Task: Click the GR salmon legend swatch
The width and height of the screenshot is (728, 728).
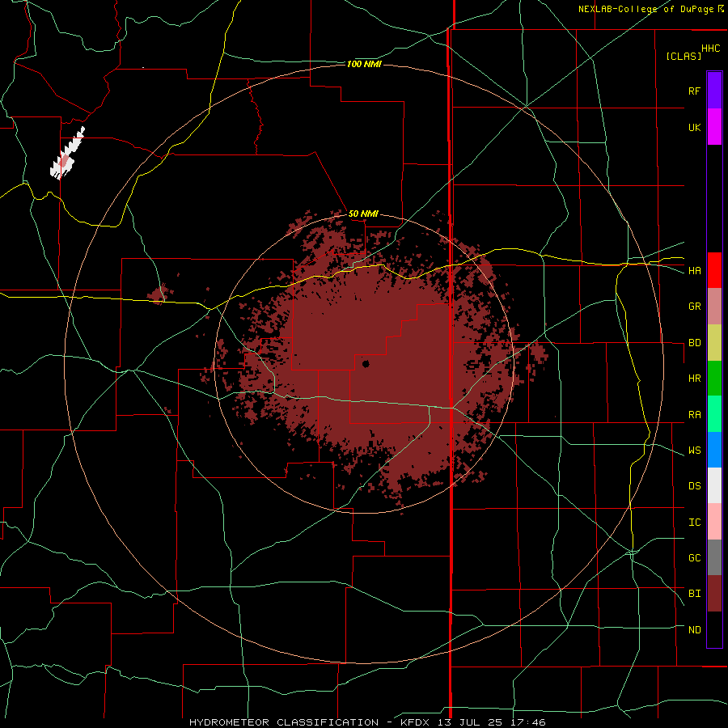Action: click(714, 307)
